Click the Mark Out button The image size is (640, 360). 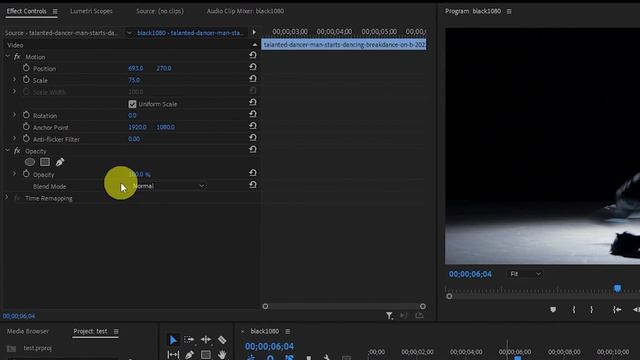click(x=591, y=310)
